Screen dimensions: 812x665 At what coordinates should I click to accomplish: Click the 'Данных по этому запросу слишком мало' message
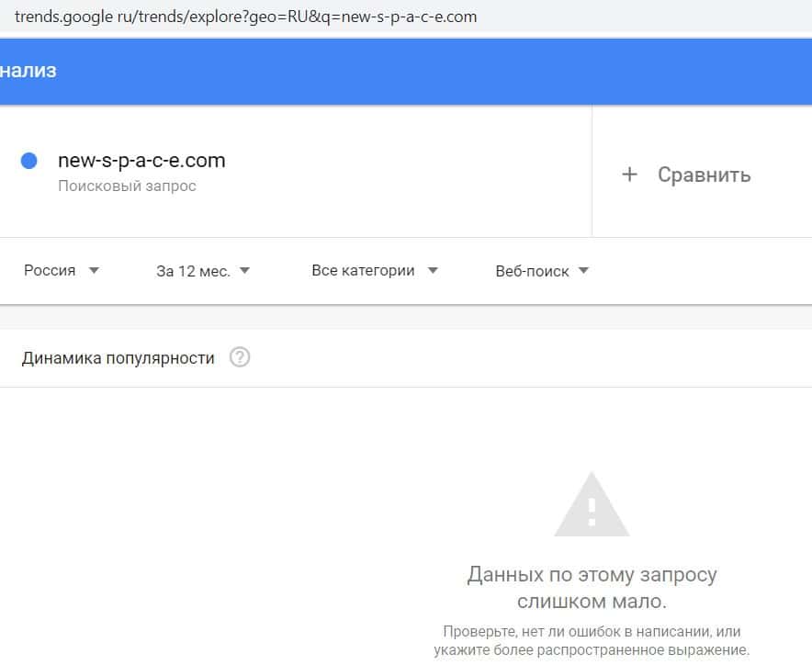[592, 588]
